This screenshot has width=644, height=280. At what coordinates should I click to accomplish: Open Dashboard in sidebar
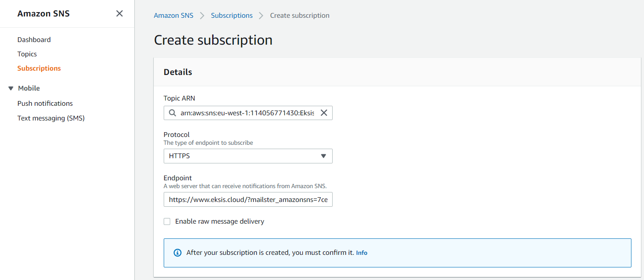(34, 39)
